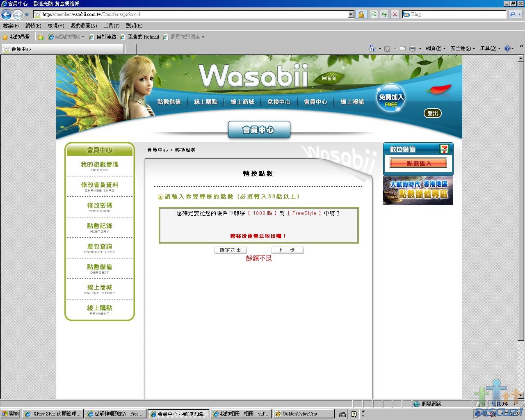This screenshot has height=420, width=525.
Task: Click the Add to Favorites Bar star icon
Action: pos(41,37)
